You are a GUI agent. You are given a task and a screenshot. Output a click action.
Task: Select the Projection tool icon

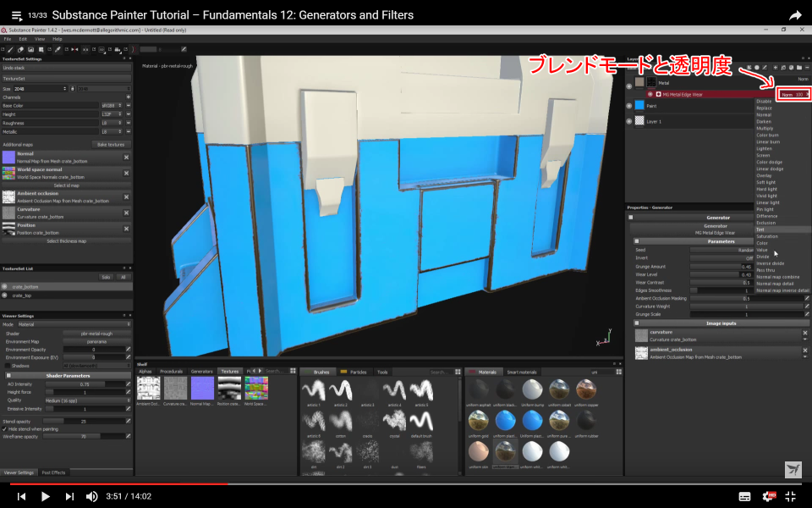[30, 49]
